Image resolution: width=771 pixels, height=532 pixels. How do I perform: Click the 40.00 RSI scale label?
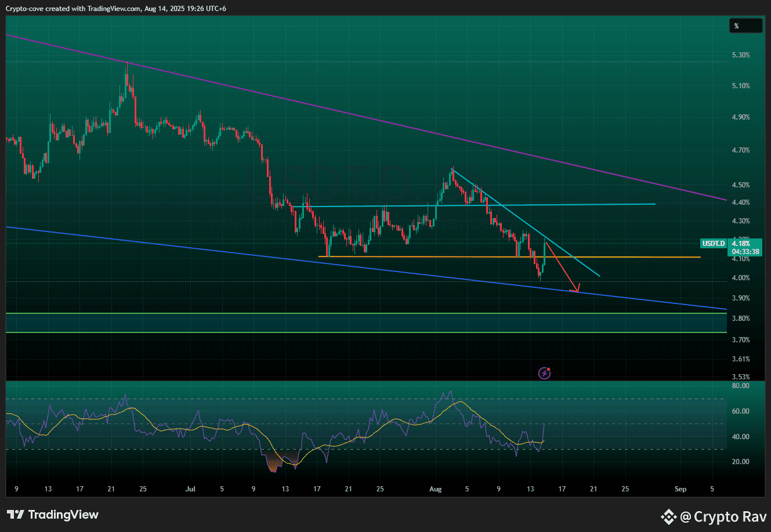741,437
